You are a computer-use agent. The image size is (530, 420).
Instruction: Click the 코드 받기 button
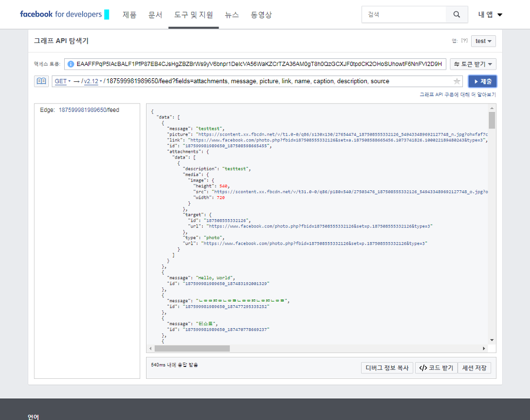[436, 368]
